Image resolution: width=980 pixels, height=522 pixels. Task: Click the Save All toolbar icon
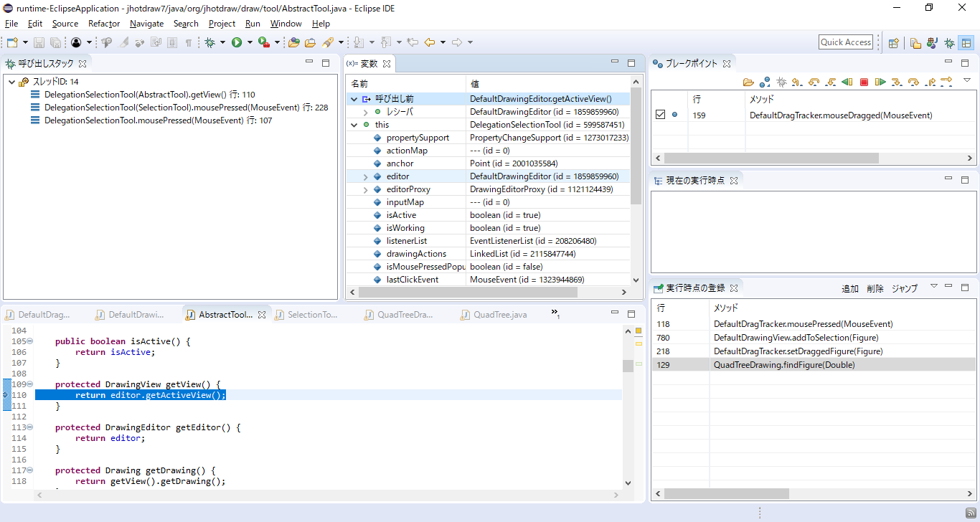point(55,42)
